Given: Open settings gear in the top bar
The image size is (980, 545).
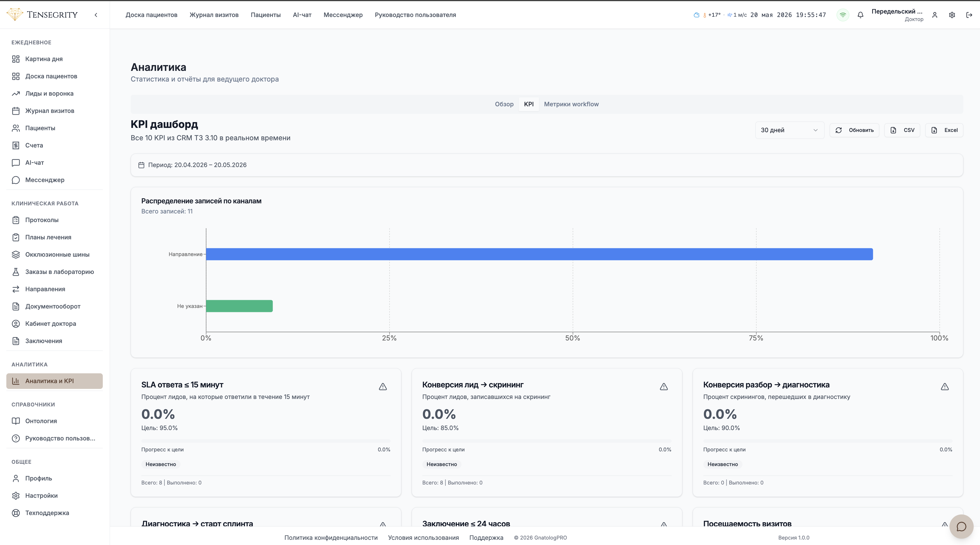Looking at the screenshot, I should (x=952, y=15).
